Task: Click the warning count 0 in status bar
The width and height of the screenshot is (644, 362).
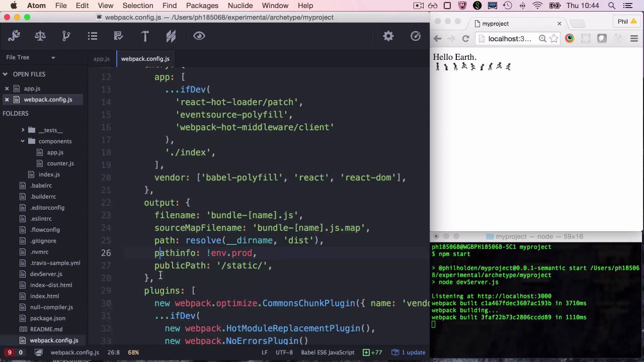Action: 21,352
